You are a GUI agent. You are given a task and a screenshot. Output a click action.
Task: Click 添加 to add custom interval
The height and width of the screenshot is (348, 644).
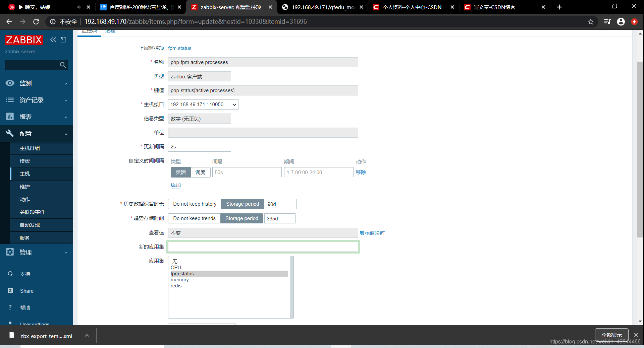click(176, 185)
